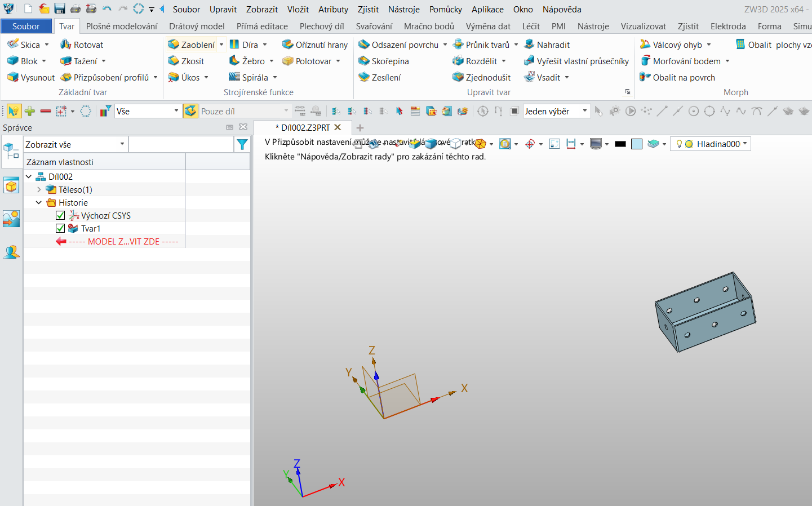812x506 pixels.
Task: Add a new document tab with plus
Action: click(x=360, y=127)
